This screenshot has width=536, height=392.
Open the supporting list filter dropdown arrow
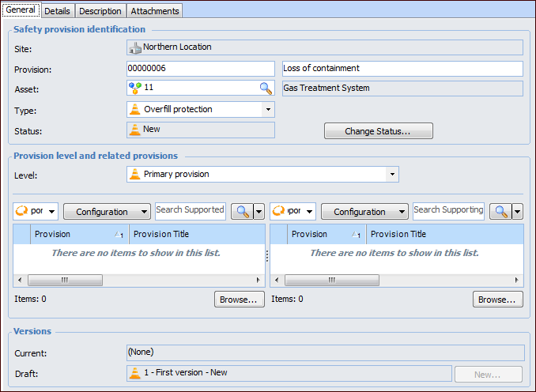309,211
